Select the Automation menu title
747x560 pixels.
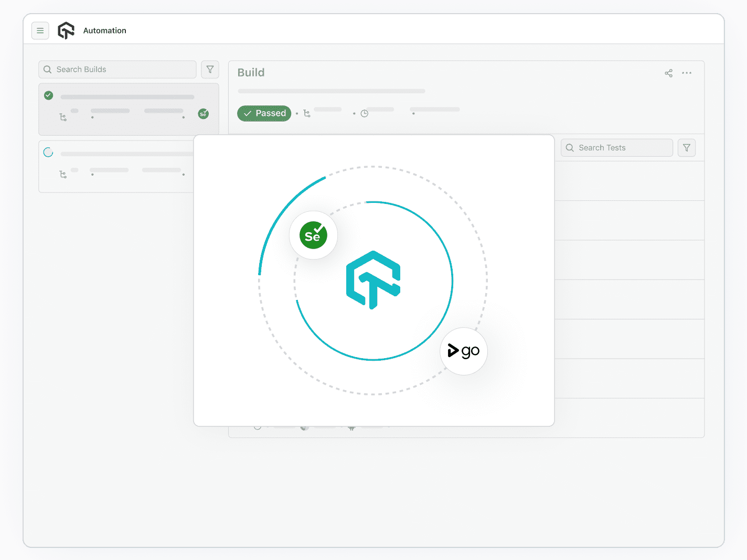point(104,30)
